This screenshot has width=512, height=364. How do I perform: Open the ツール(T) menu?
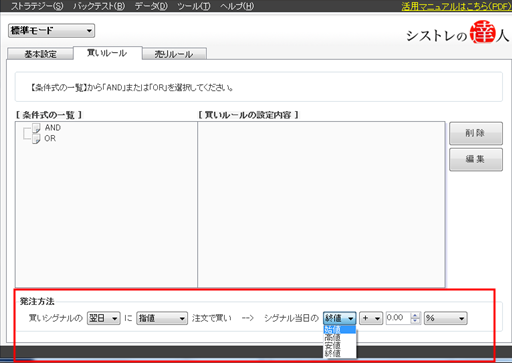click(194, 6)
